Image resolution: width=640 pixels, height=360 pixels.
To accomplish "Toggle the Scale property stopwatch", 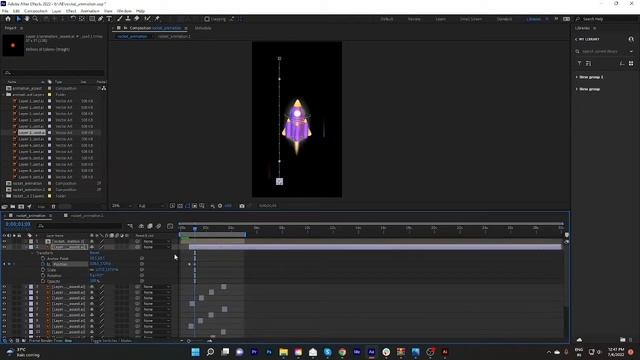I will coord(43,270).
